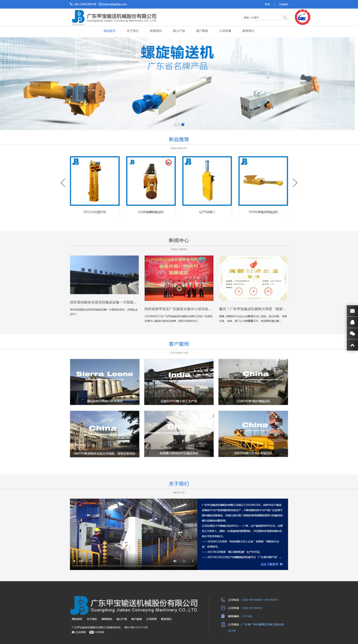358x644 pixels.
Task: Open the video's three-dot more options menu
Action: tap(193, 561)
